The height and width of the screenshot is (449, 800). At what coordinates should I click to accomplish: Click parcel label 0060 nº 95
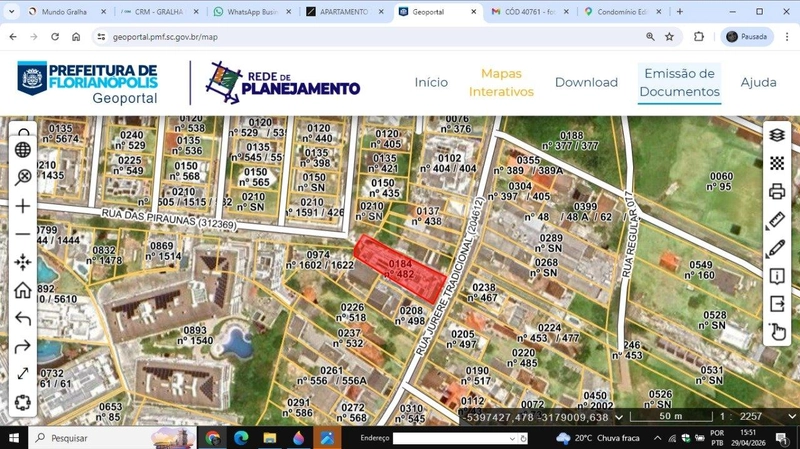[x=721, y=182]
